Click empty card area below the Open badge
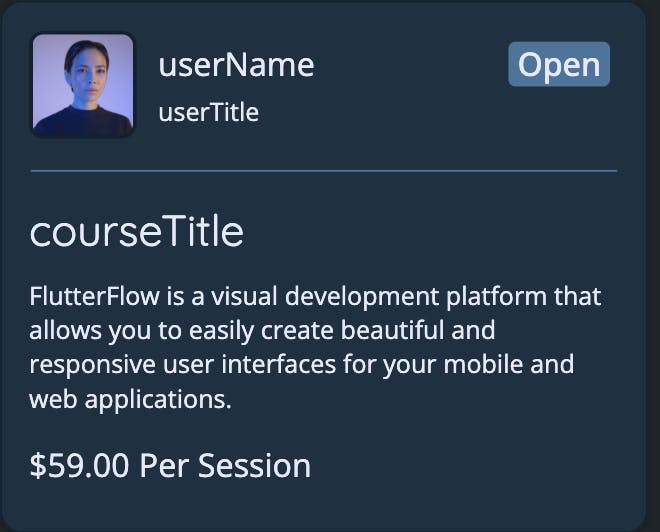The width and height of the screenshot is (660, 532). [x=559, y=126]
